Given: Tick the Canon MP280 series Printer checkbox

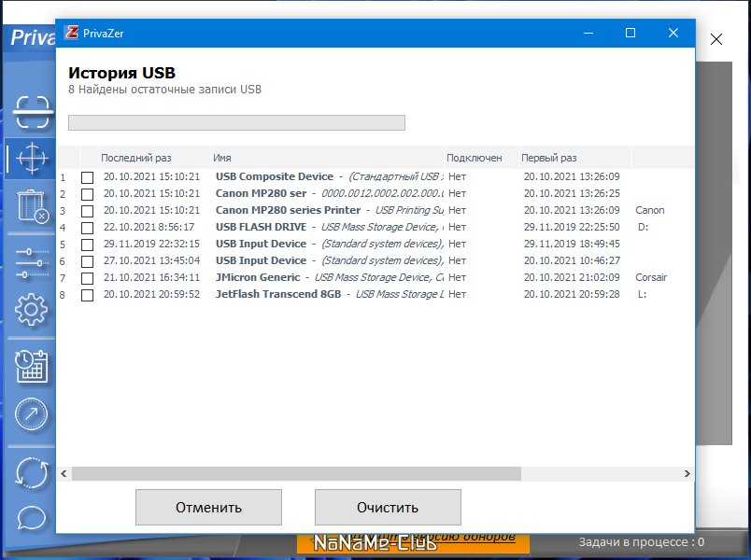Looking at the screenshot, I should 87,211.
